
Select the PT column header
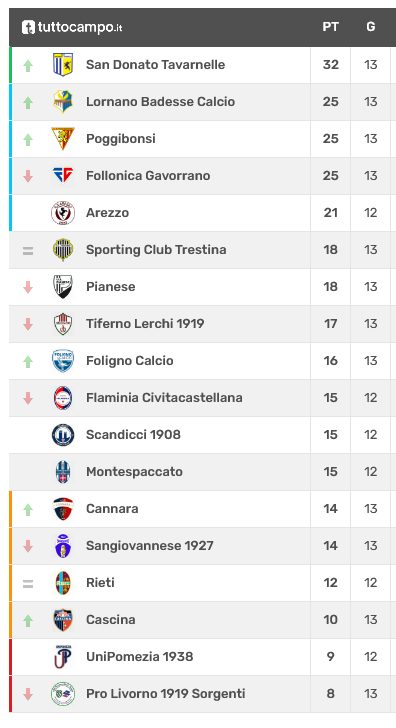pyautogui.click(x=331, y=27)
